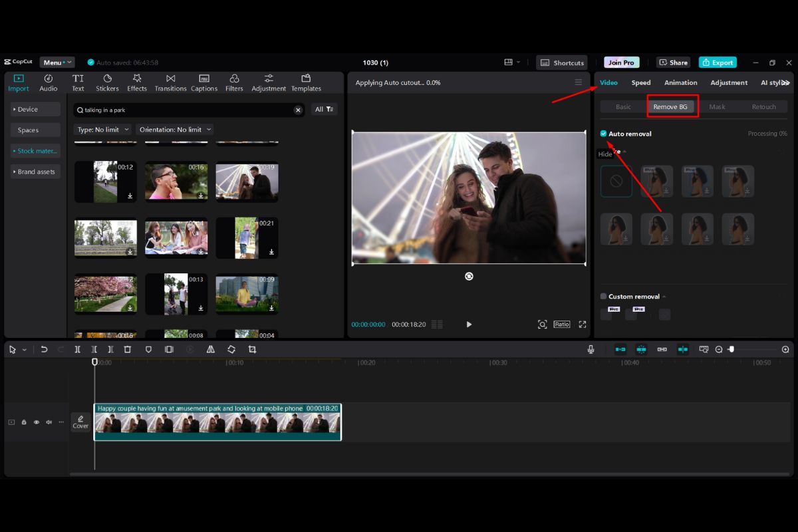The width and height of the screenshot is (798, 532).
Task: Lock the video track
Action: [x=24, y=422]
